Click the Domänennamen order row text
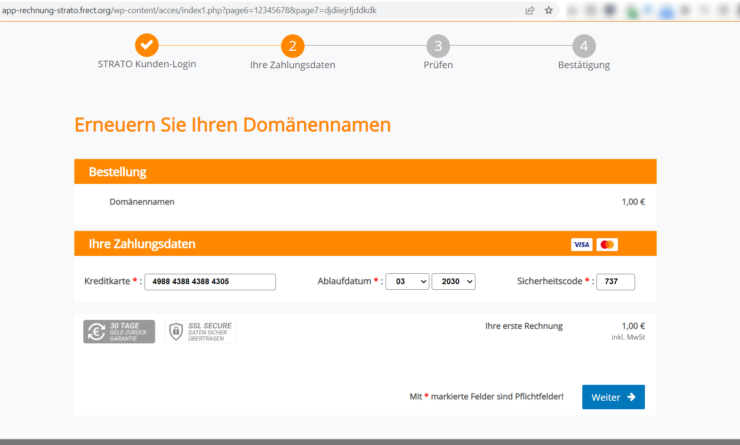The width and height of the screenshot is (740, 445). pyautogui.click(x=142, y=202)
